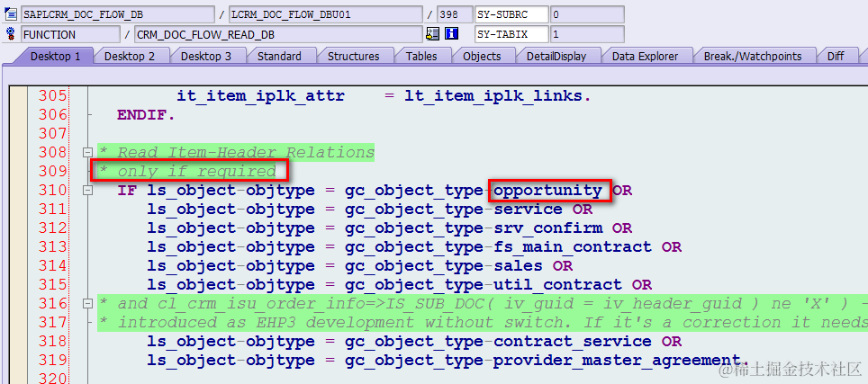The height and width of the screenshot is (384, 868).
Task: Click the navigate-to-source icon after CRM_DOC_FLOW_READ_DB
Action: coord(432,34)
